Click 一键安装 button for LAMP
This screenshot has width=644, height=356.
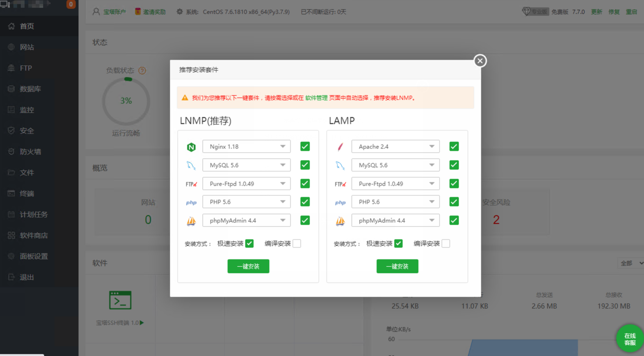pos(397,266)
